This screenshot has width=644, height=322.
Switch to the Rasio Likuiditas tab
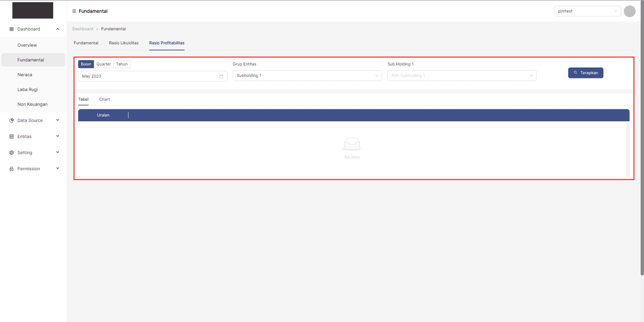pyautogui.click(x=124, y=43)
